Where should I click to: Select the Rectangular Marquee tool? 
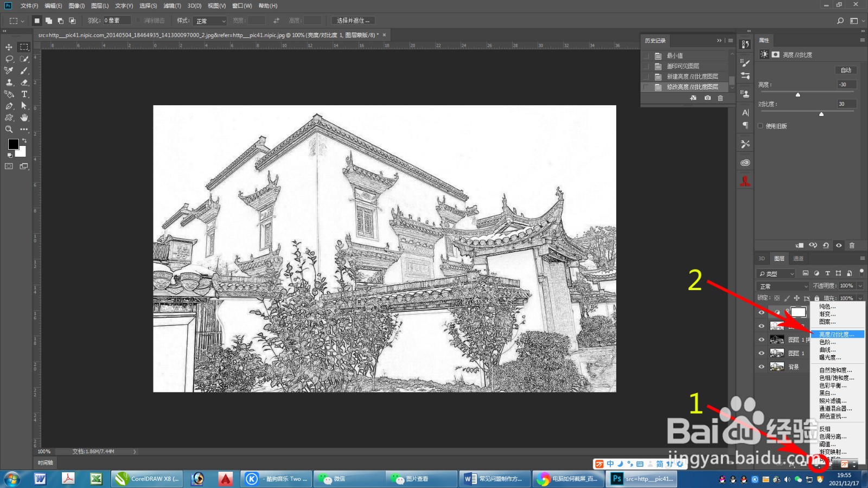pyautogui.click(x=24, y=47)
